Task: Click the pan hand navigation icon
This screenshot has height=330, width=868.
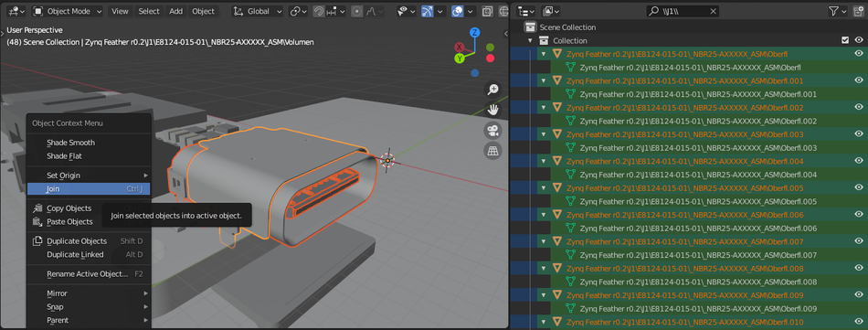Action: pos(492,110)
